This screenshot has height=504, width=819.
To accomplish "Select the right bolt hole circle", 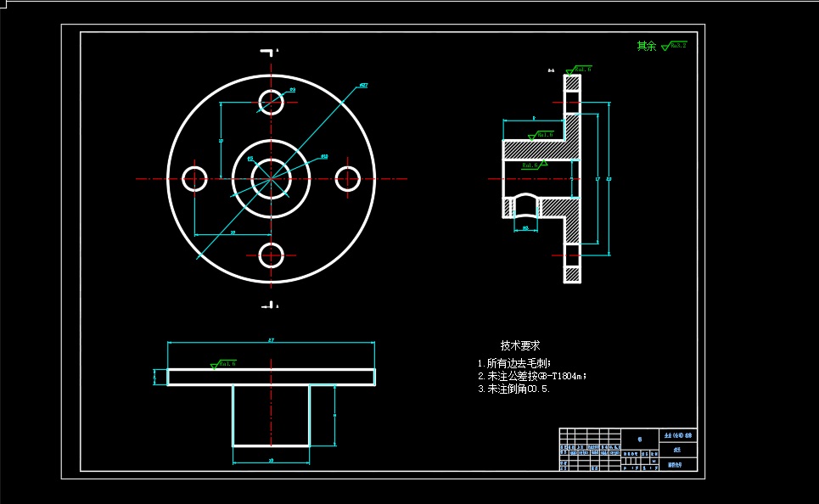I will point(347,179).
